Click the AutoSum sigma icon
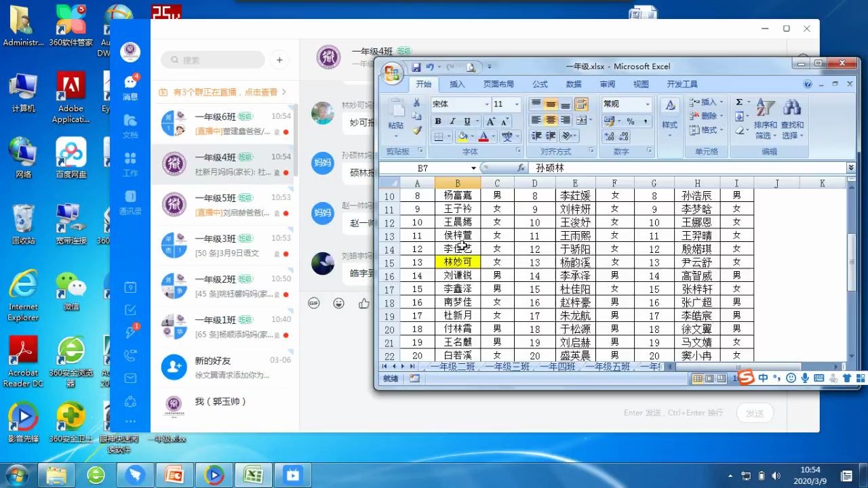This screenshot has height=488, width=868. pyautogui.click(x=739, y=102)
